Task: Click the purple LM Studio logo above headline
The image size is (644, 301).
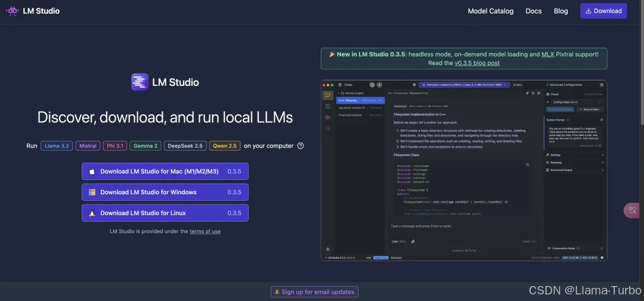Action: [x=140, y=82]
